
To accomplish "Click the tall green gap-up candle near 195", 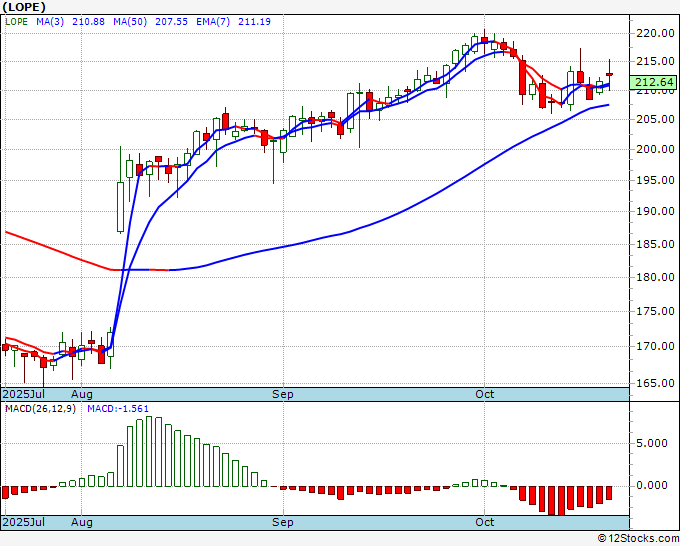I will tap(120, 207).
